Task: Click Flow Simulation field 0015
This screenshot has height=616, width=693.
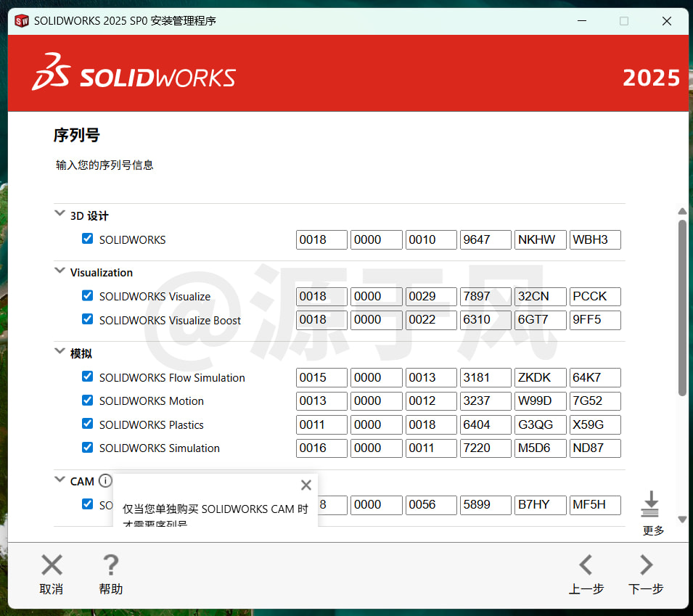Action: pos(321,377)
